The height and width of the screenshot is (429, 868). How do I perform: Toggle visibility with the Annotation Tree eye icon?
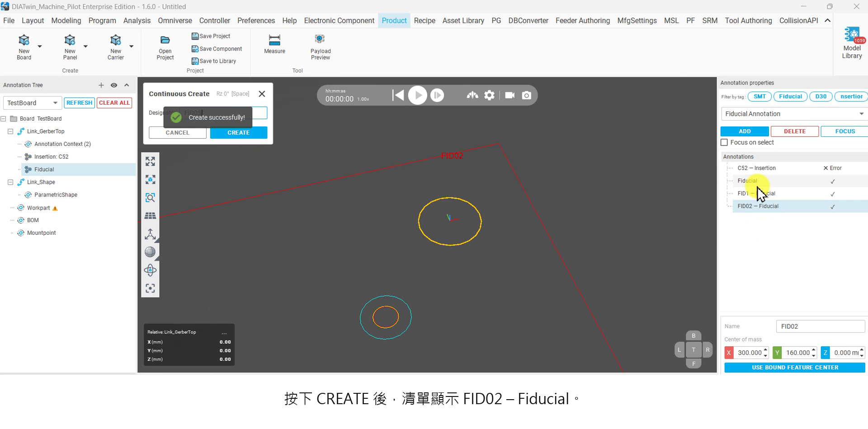114,85
